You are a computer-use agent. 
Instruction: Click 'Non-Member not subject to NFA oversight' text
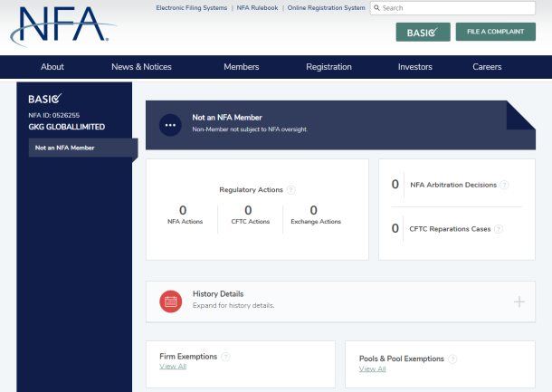[250, 129]
